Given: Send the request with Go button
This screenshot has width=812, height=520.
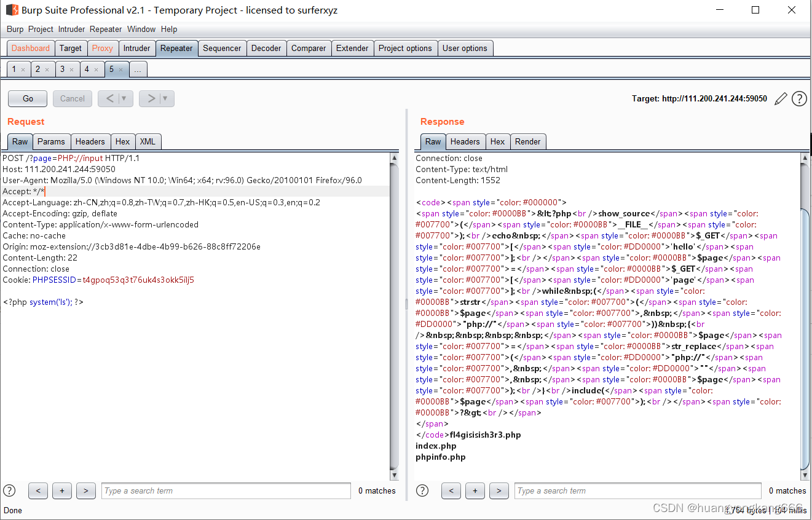Looking at the screenshot, I should [28, 98].
